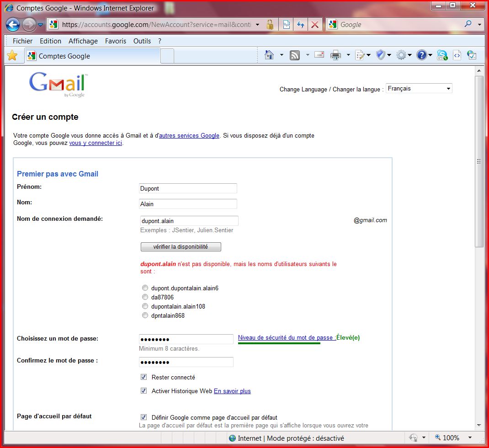Image resolution: width=489 pixels, height=448 pixels.
Task: Open the search provider dropdown arrow
Action: (479, 24)
